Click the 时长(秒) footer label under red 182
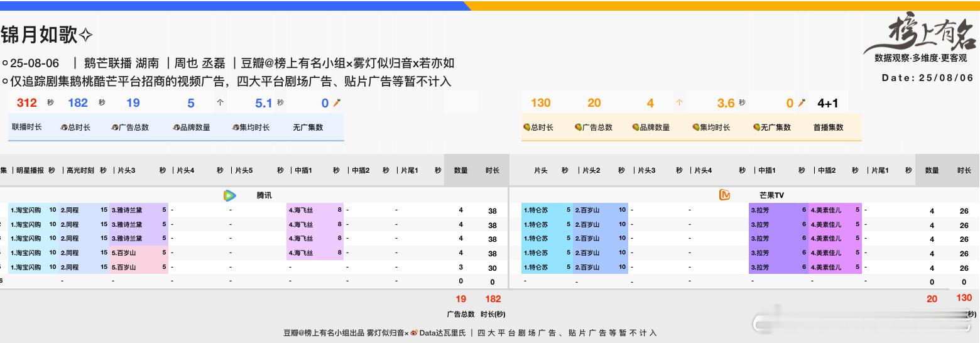Image resolution: width=980 pixels, height=343 pixels. click(493, 314)
